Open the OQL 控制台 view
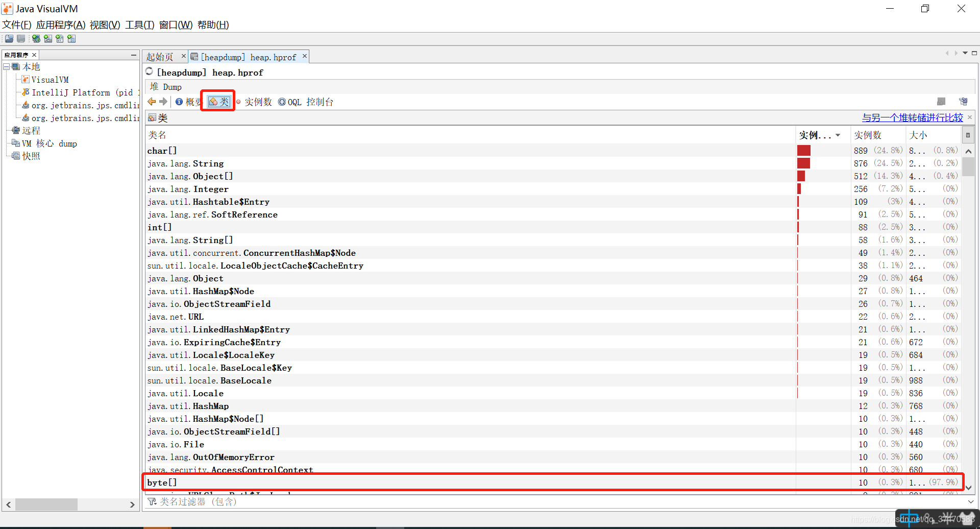Image resolution: width=980 pixels, height=529 pixels. click(x=306, y=102)
